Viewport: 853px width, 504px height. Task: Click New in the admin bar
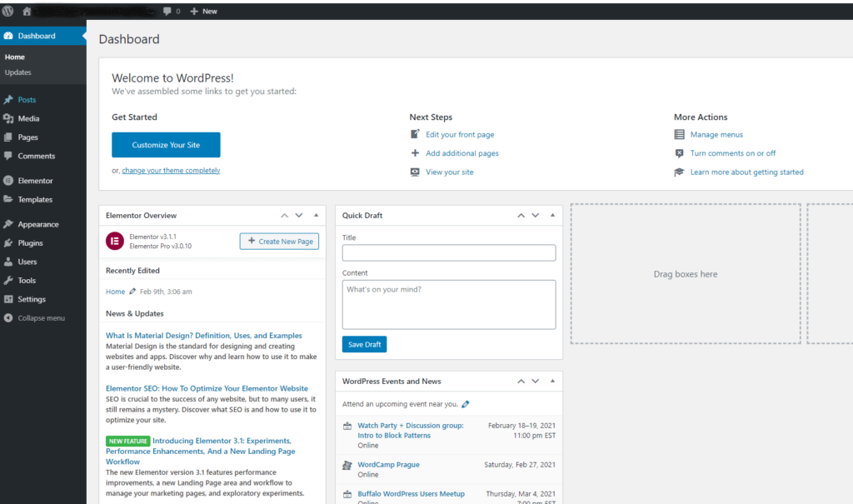coord(203,11)
